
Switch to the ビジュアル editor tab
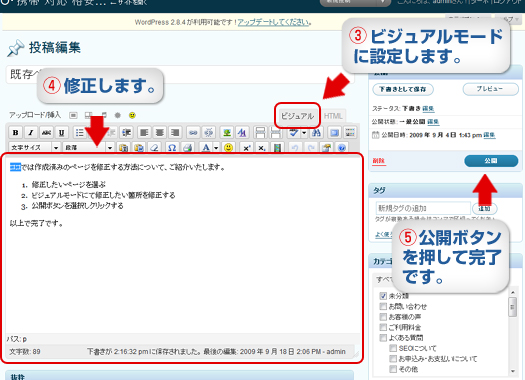click(297, 116)
